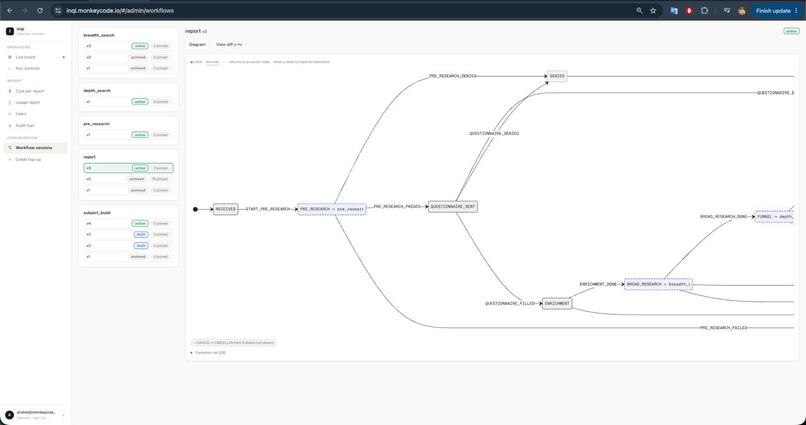
Task: Open the Chrome profile avatar
Action: click(x=742, y=10)
